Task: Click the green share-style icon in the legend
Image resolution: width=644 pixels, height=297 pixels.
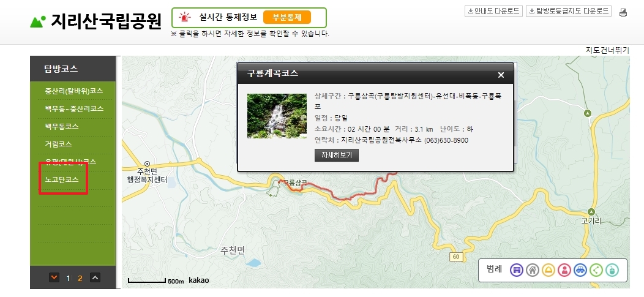Action: (596, 270)
